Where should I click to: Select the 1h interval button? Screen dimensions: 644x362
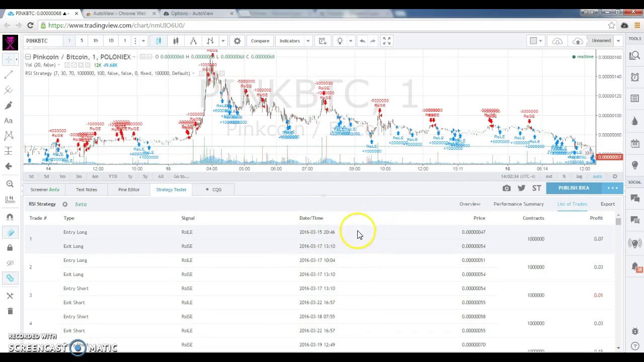point(96,41)
